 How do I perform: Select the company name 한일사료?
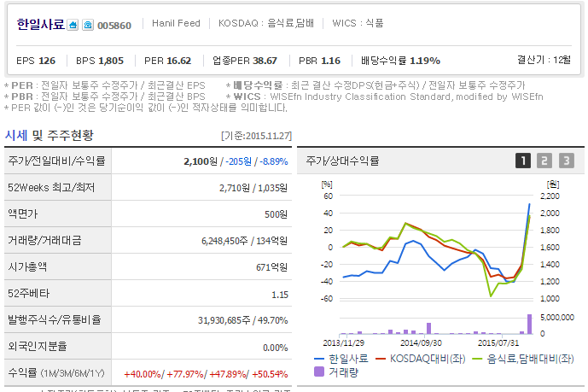40,25
